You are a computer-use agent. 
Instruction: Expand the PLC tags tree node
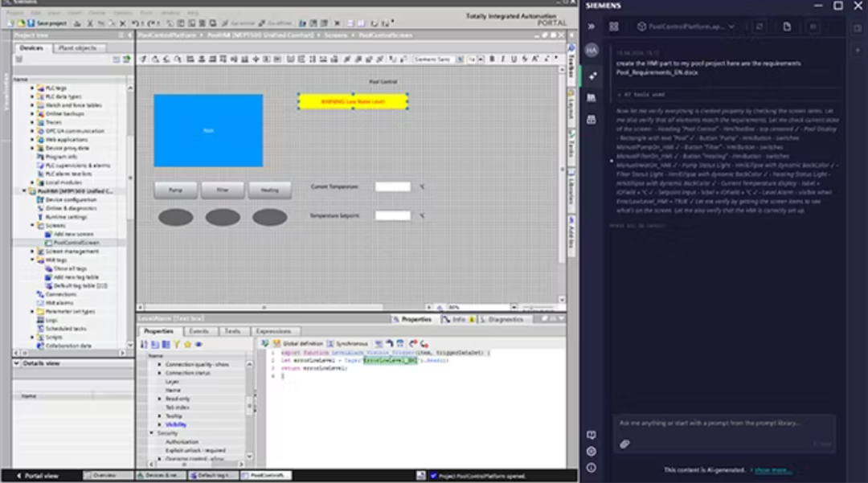pos(32,88)
